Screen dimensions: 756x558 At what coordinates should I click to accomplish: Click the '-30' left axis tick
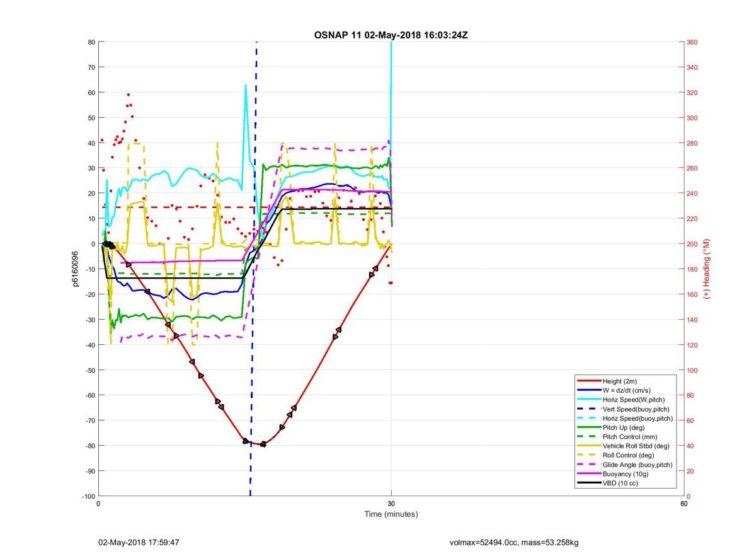[90, 320]
